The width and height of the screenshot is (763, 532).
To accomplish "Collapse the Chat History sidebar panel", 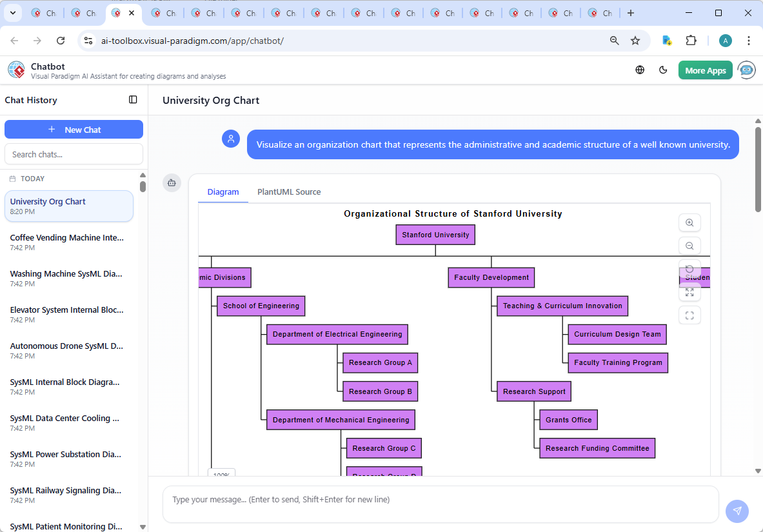I will click(133, 100).
